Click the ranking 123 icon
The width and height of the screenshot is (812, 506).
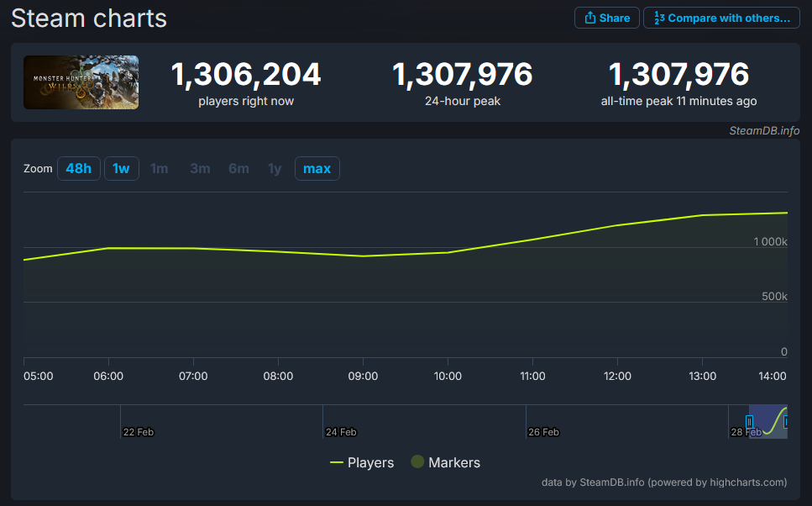click(659, 18)
